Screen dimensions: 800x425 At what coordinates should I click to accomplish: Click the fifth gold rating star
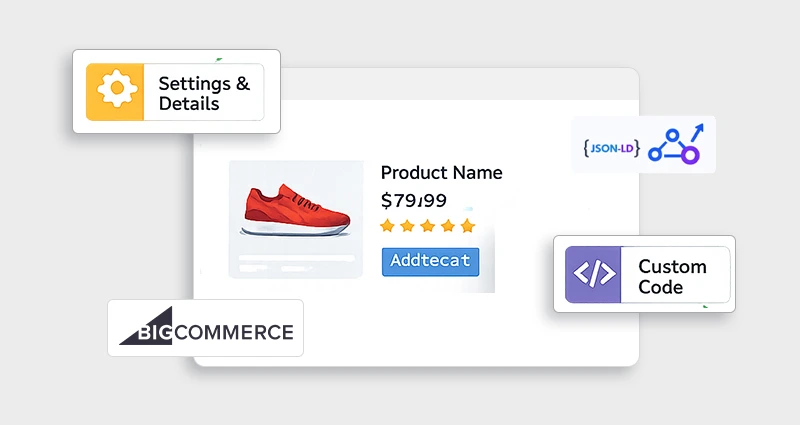(466, 226)
